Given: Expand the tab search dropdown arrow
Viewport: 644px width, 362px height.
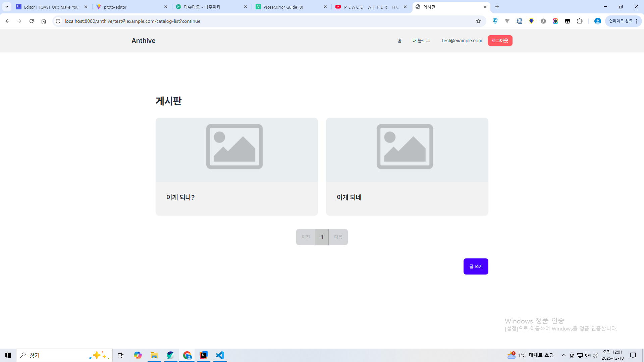Looking at the screenshot, I should (6, 7).
